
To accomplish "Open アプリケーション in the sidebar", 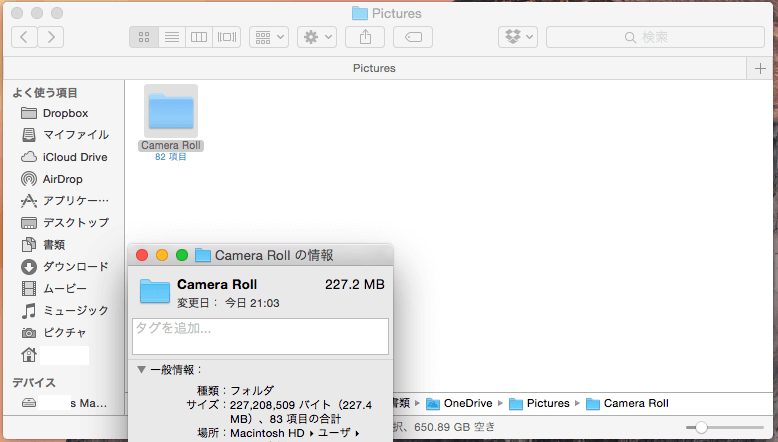I will (65, 201).
